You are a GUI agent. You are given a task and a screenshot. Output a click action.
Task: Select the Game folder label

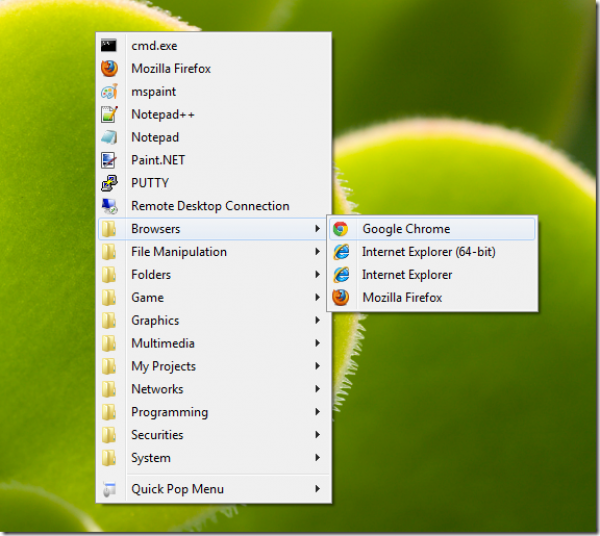[147, 298]
